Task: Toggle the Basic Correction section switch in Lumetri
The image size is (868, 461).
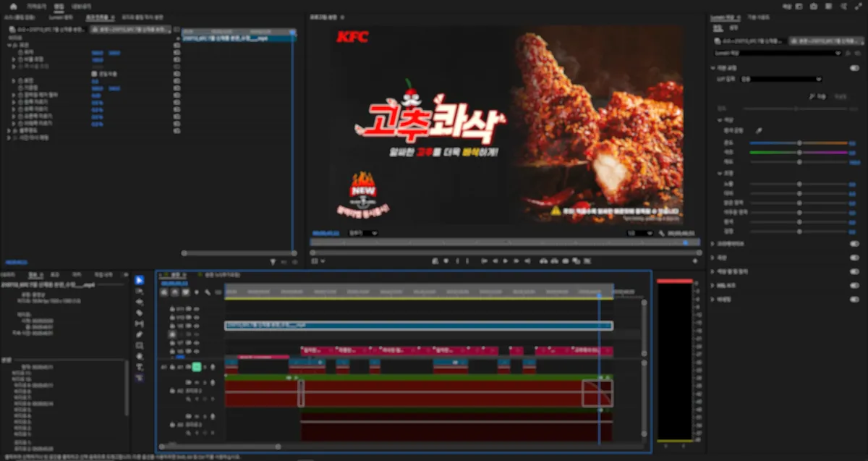Action: (854, 68)
